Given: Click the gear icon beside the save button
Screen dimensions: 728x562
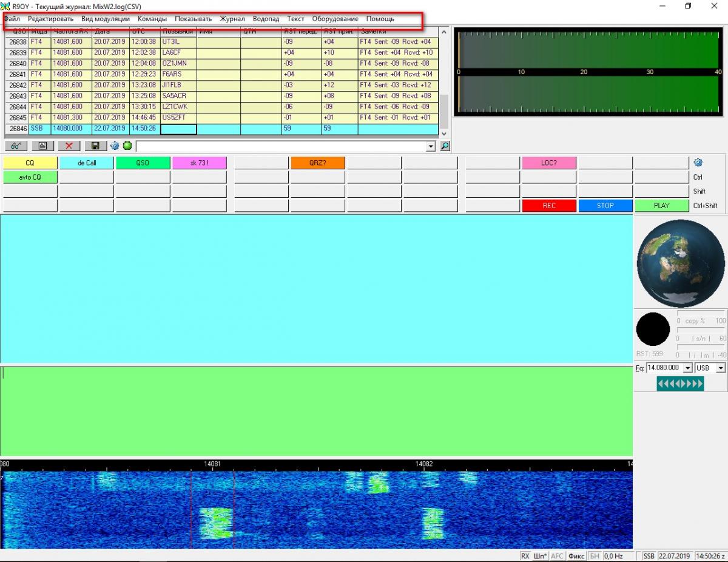Looking at the screenshot, I should pyautogui.click(x=115, y=146).
